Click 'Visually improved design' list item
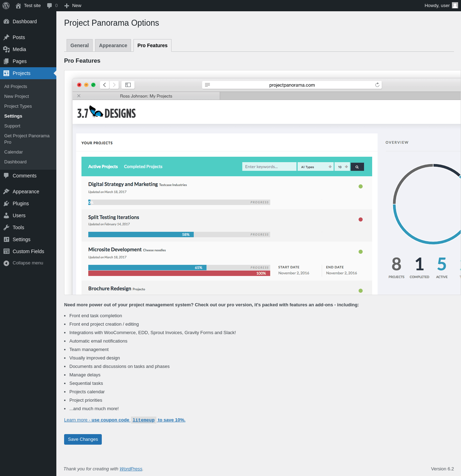The image size is (461, 476). pos(95,358)
